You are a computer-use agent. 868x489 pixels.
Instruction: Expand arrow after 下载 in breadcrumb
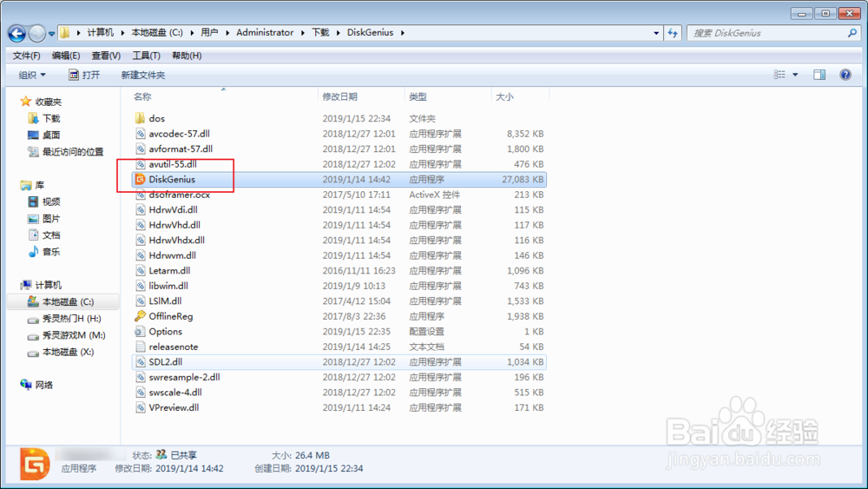click(338, 33)
